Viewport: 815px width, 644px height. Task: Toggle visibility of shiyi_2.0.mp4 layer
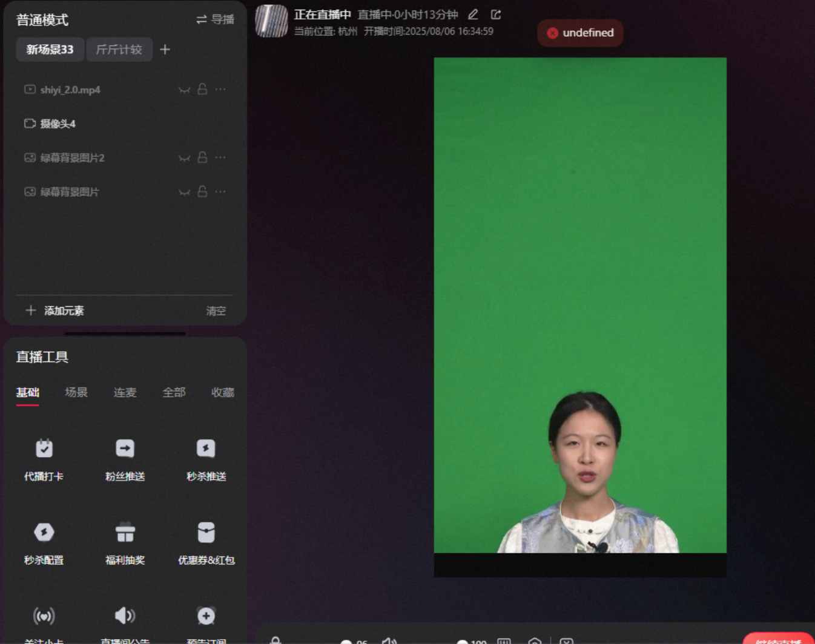184,90
